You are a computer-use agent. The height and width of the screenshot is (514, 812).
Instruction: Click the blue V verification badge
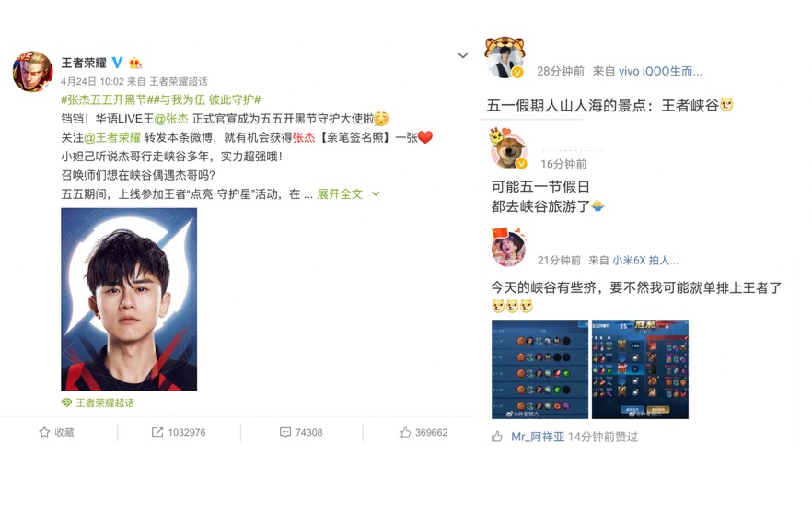click(118, 63)
